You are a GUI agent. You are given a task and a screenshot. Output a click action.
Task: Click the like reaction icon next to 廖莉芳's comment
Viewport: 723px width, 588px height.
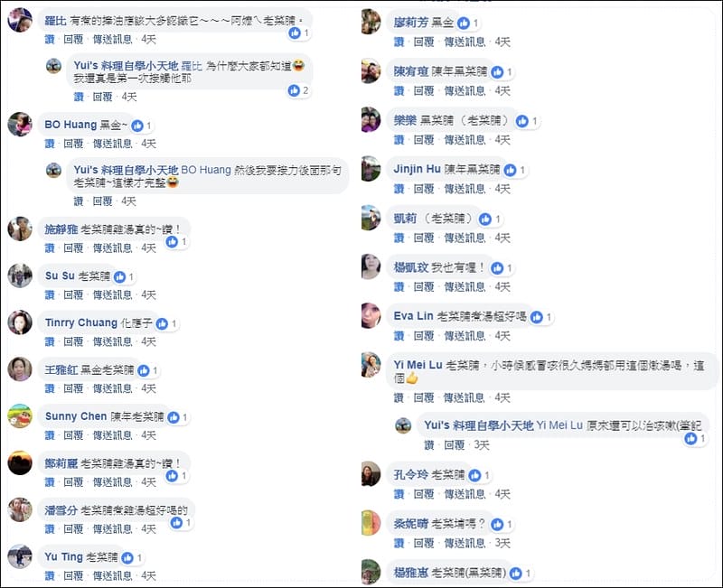tap(464, 23)
